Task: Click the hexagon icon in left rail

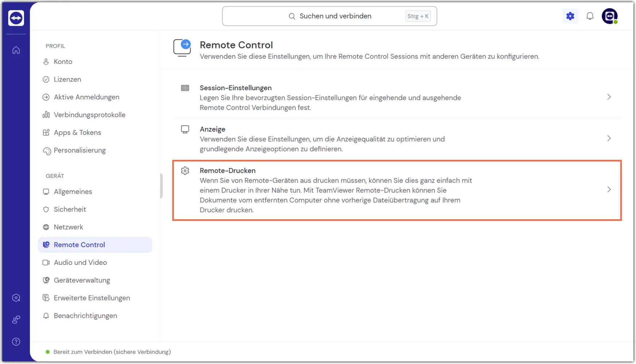Action: pos(16,298)
